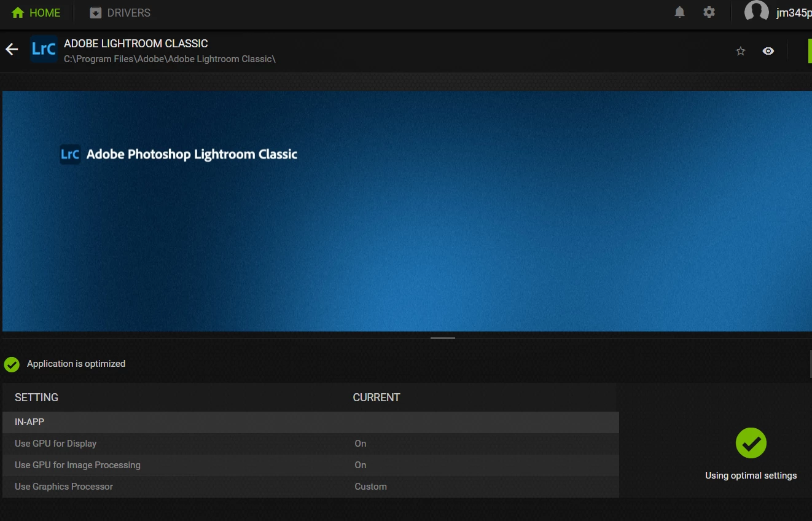Click 'Application is optimized' text

tap(76, 364)
